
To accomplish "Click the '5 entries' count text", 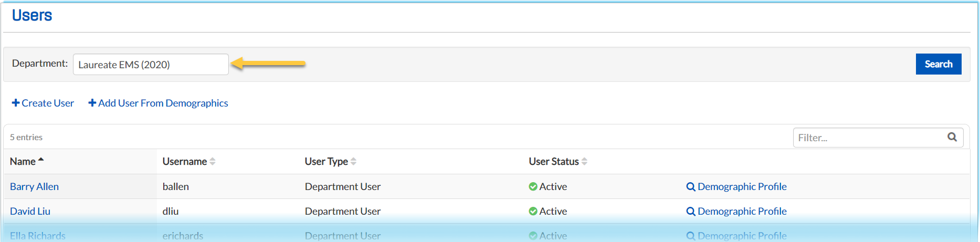I will click(26, 137).
